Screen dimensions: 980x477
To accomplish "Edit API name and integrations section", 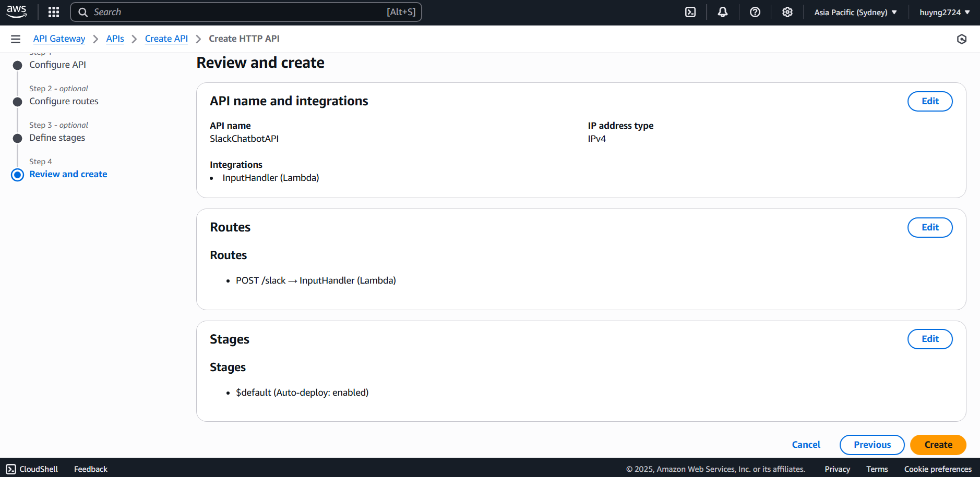I will tap(930, 101).
